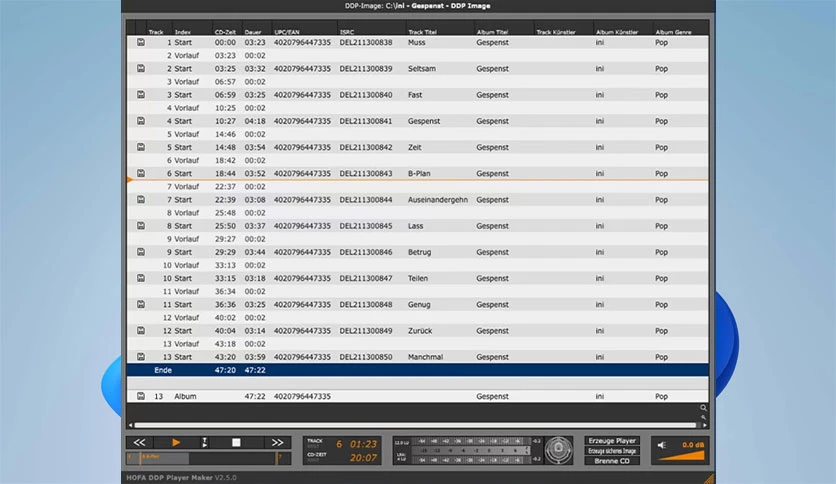Click the ISRC column header
This screenshot has width=836, height=484.
(x=347, y=32)
